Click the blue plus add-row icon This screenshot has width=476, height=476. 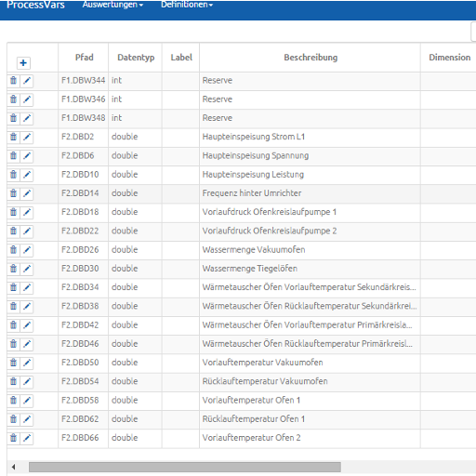[23, 63]
